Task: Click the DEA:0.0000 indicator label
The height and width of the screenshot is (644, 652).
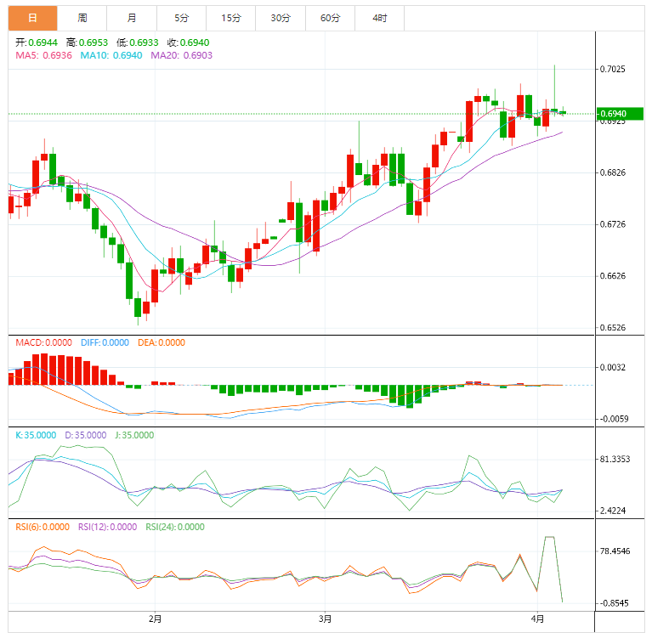Action: click(162, 342)
